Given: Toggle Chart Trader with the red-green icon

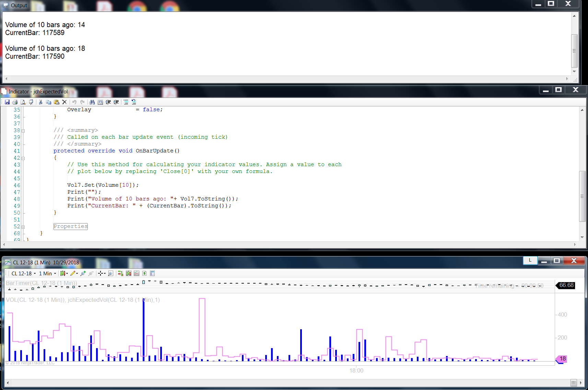Looking at the screenshot, I should (x=120, y=273).
